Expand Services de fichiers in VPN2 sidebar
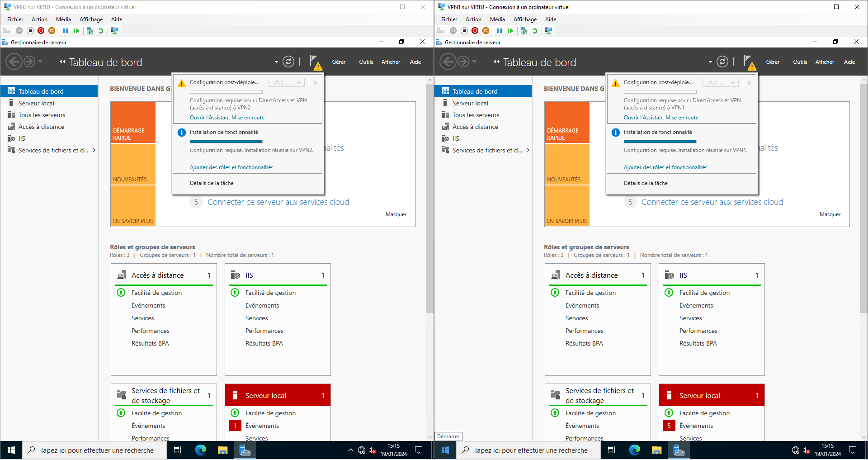This screenshot has width=868, height=460. click(94, 150)
